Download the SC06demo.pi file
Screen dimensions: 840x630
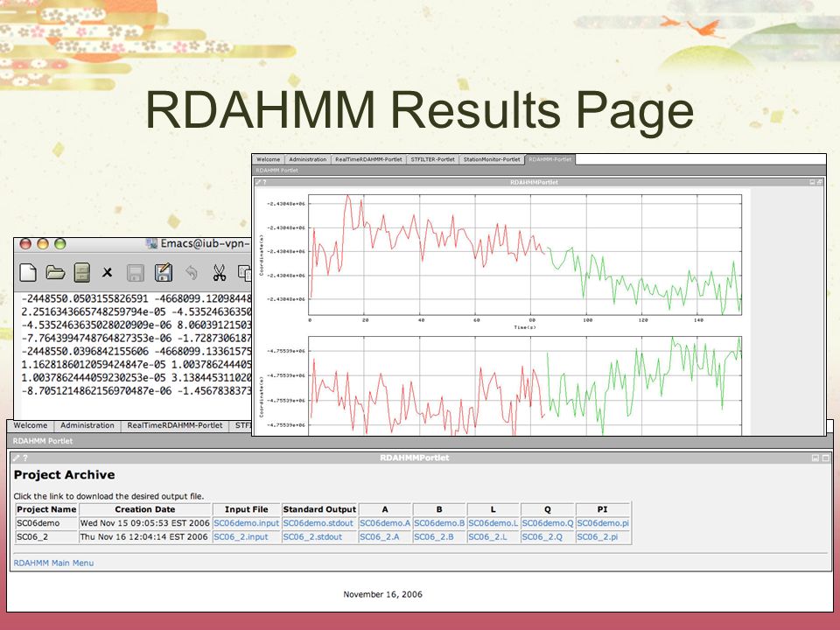(603, 523)
